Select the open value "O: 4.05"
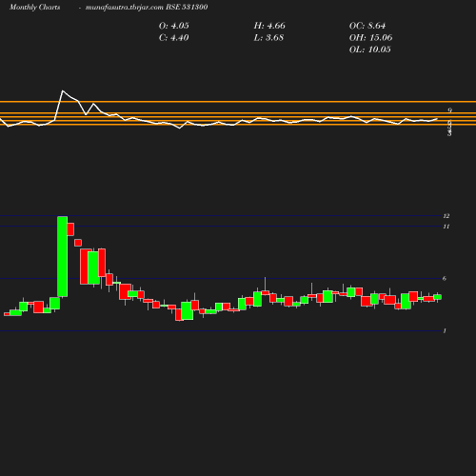The image size is (476, 476). tap(174, 26)
